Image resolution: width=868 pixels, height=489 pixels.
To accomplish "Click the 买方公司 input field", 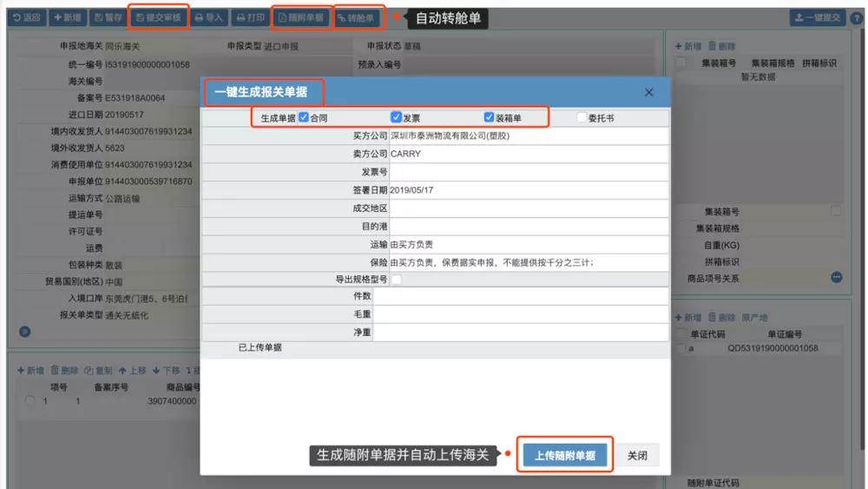I will point(529,135).
